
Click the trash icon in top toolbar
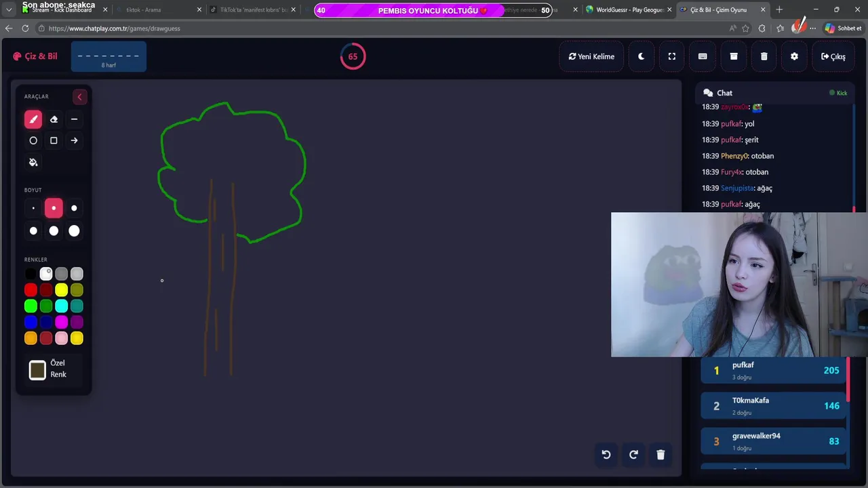tap(764, 56)
